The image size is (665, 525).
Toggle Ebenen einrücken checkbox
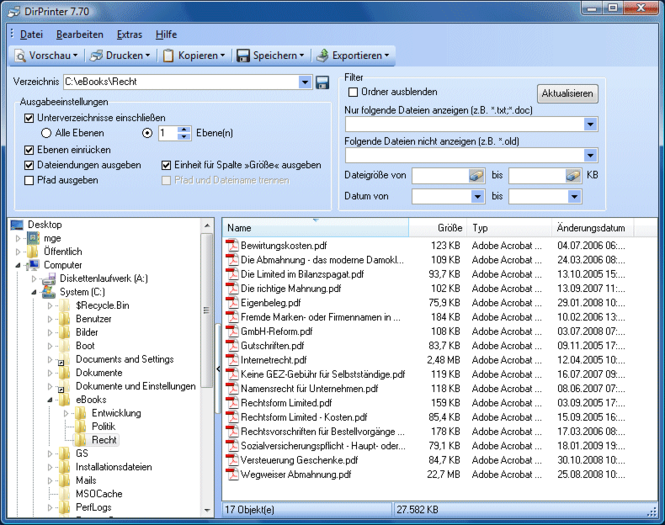(x=29, y=150)
